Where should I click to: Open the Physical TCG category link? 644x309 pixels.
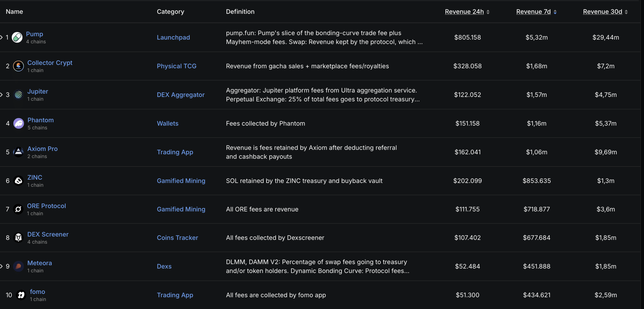(x=177, y=66)
